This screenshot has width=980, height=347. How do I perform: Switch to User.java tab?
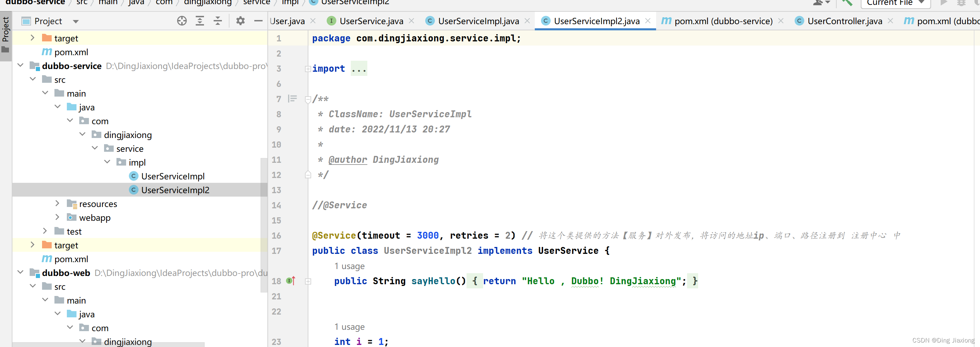point(287,21)
